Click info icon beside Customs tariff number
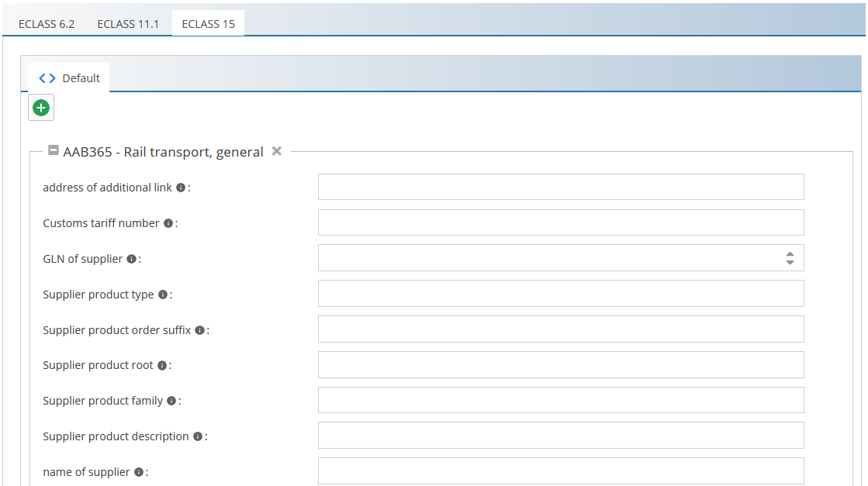Viewport: 868px width, 486px height. point(168,223)
